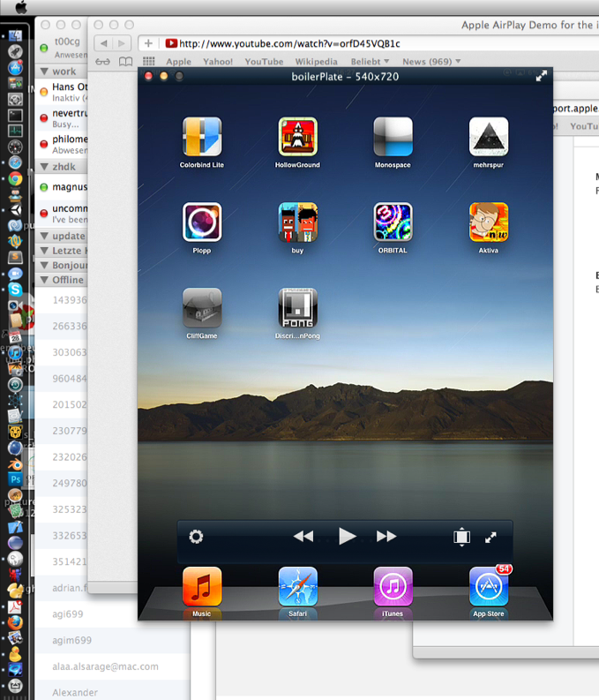Image resolution: width=599 pixels, height=700 pixels.
Task: Open the Plopp app
Action: pos(202,222)
